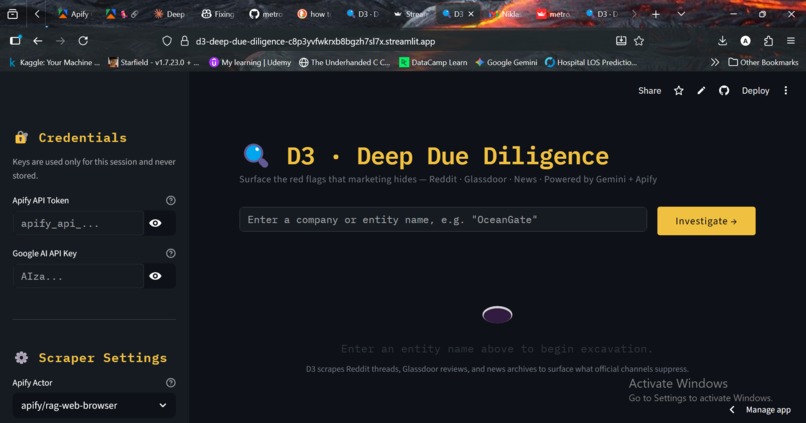Click the workspaces icon at tab bar start
This screenshot has width=806, height=423.
(x=12, y=14)
